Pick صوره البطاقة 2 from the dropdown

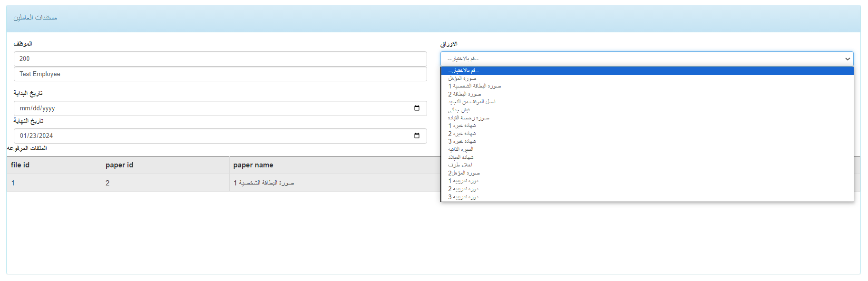pyautogui.click(x=465, y=94)
